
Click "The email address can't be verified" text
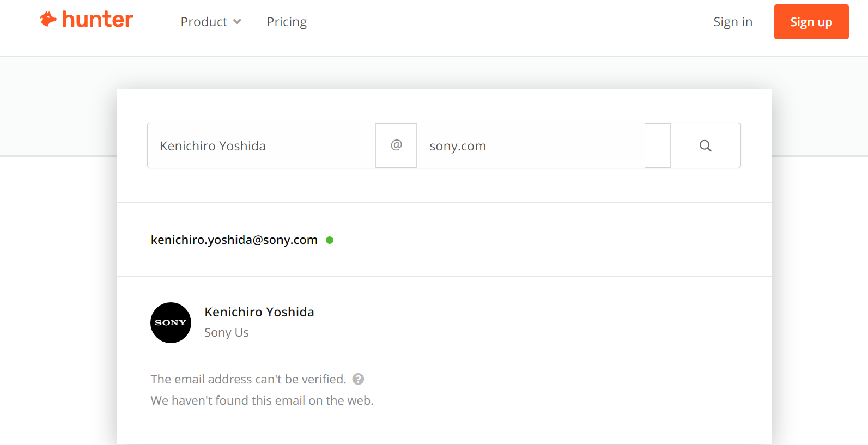pyautogui.click(x=248, y=379)
